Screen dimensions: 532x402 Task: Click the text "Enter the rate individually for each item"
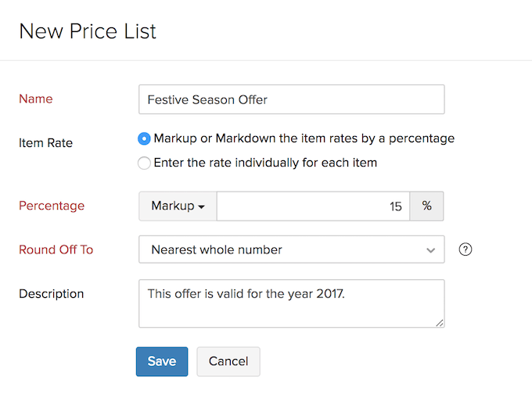(266, 163)
